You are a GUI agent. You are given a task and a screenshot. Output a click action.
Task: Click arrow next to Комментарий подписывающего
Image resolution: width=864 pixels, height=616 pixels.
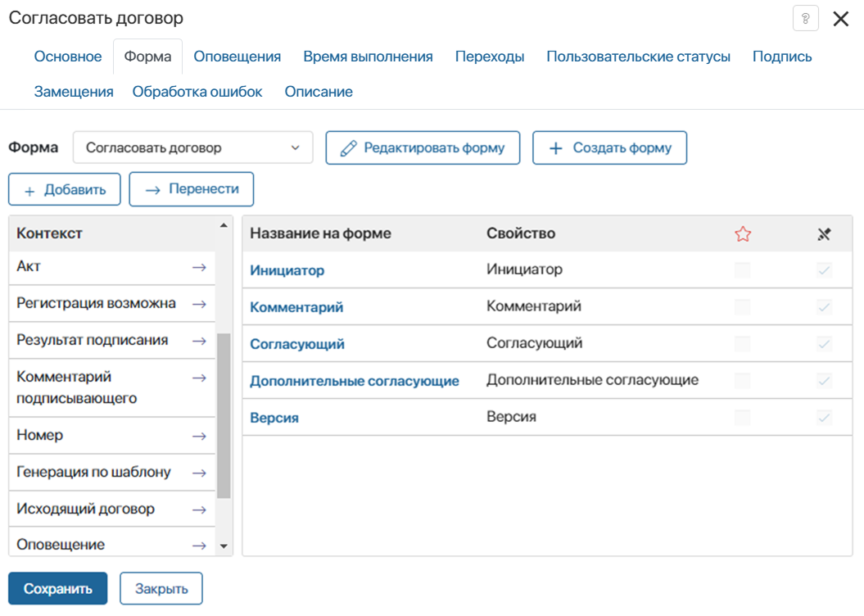coord(199,378)
